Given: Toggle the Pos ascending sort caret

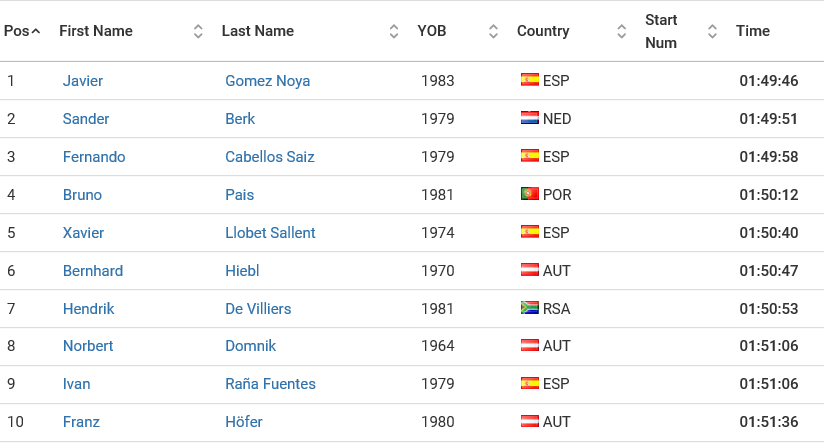Looking at the screenshot, I should tap(36, 32).
